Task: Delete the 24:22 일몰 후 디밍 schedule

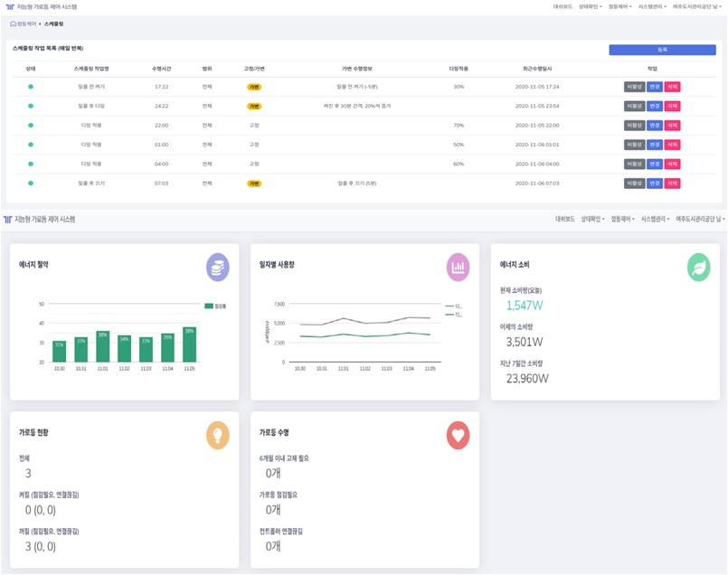Action: 673,106
